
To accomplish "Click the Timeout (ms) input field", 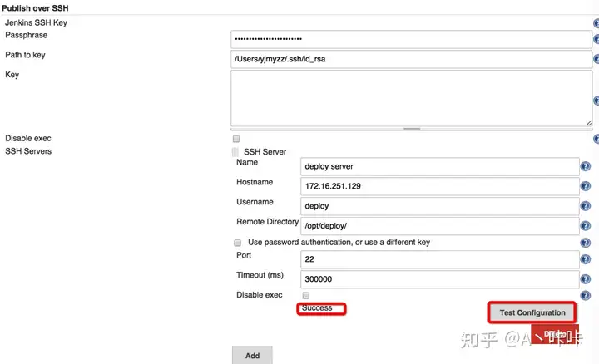I will tap(440, 279).
